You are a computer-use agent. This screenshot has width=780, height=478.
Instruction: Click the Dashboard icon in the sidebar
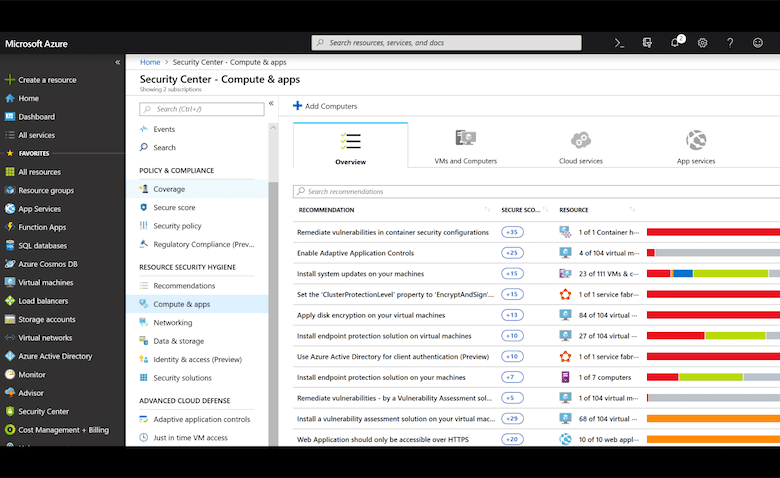(9, 116)
